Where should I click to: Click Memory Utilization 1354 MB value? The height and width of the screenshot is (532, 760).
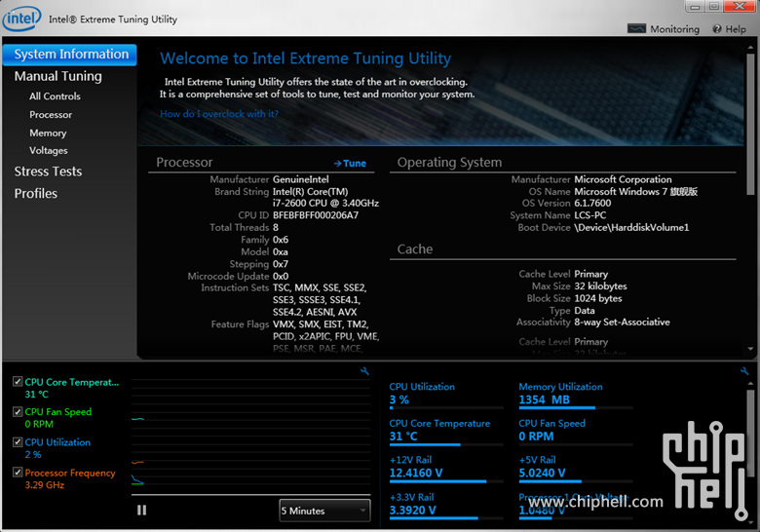pos(545,399)
